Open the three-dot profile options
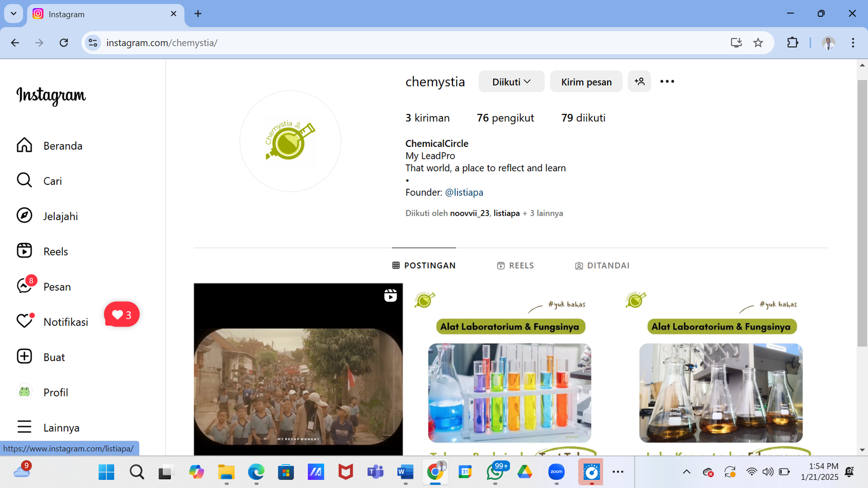 coord(667,81)
